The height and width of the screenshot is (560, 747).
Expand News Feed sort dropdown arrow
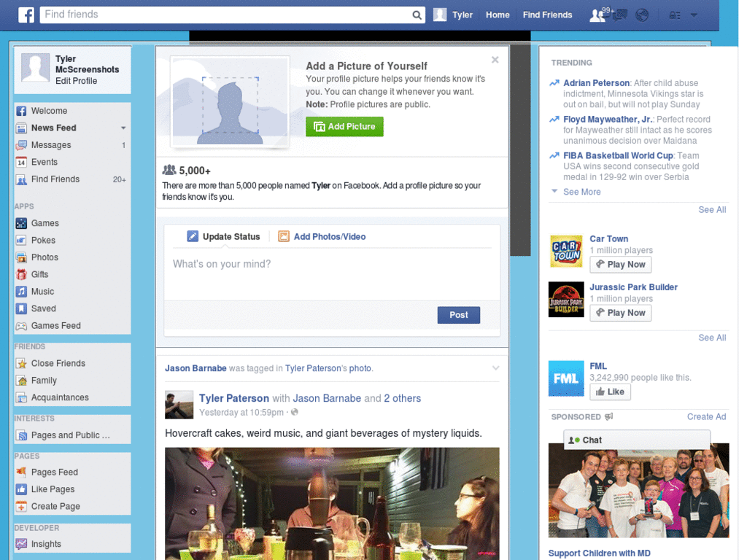tap(123, 128)
